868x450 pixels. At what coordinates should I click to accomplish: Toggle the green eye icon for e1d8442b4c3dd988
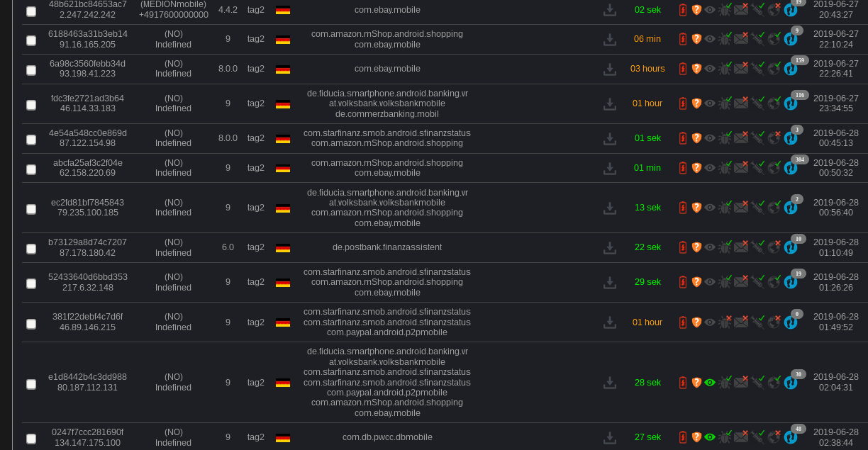click(710, 383)
